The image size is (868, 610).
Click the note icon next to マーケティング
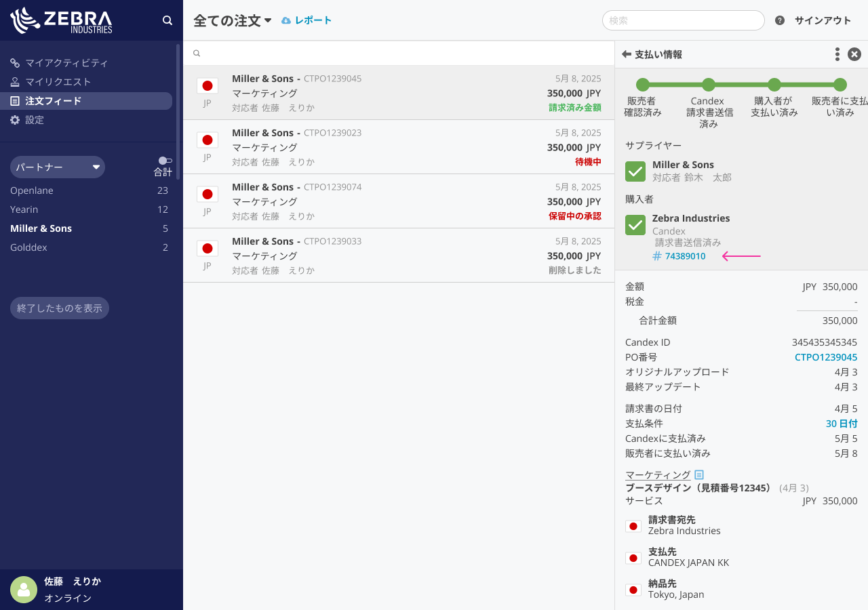(699, 475)
